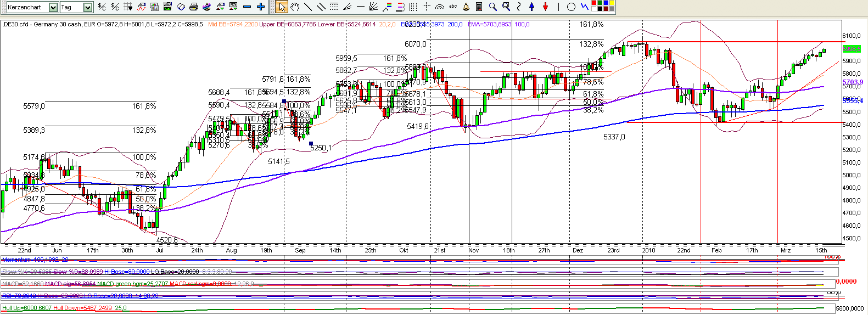
Task: Select the red down arrow marker
Action: tap(545, 7)
